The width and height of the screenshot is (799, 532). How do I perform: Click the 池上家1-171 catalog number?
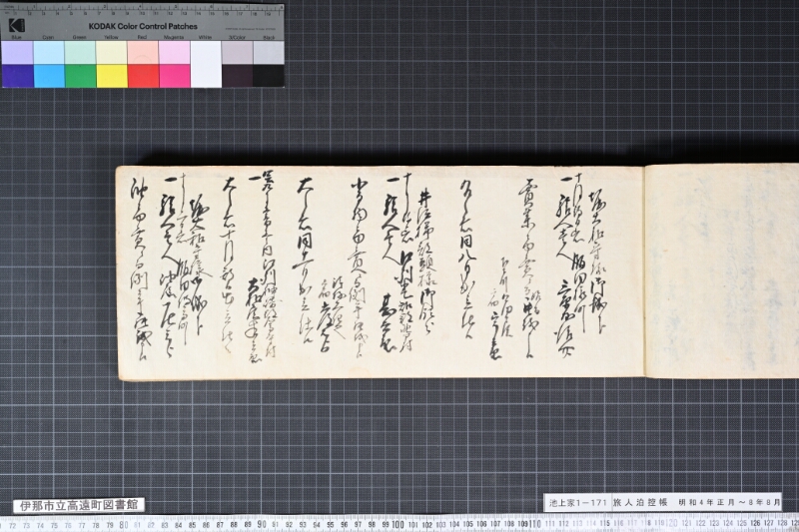click(x=578, y=502)
